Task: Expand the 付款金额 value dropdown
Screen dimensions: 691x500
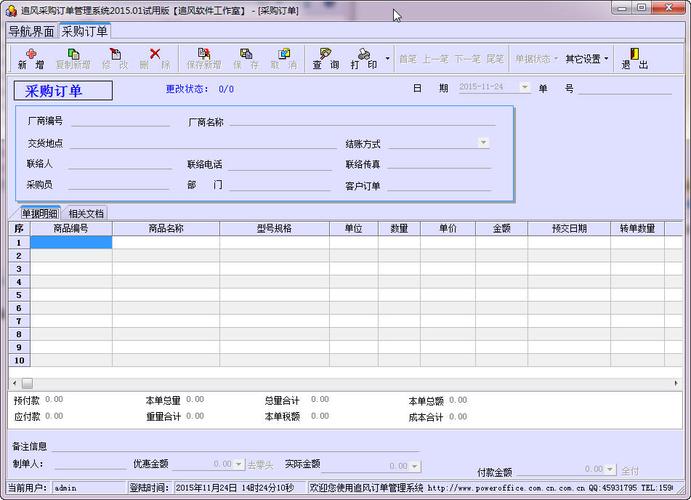Action: tap(609, 469)
